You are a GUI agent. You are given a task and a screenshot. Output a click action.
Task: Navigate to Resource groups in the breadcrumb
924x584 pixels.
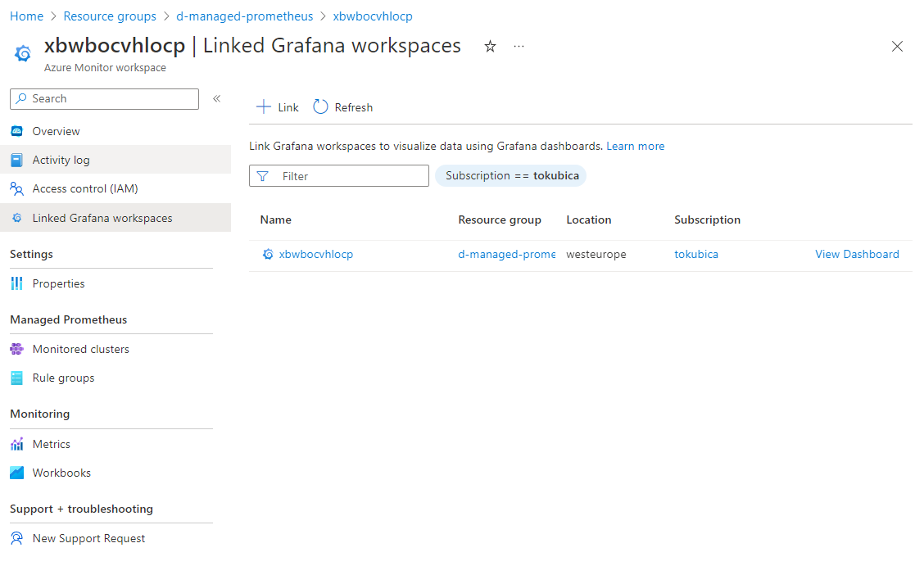[x=110, y=16]
